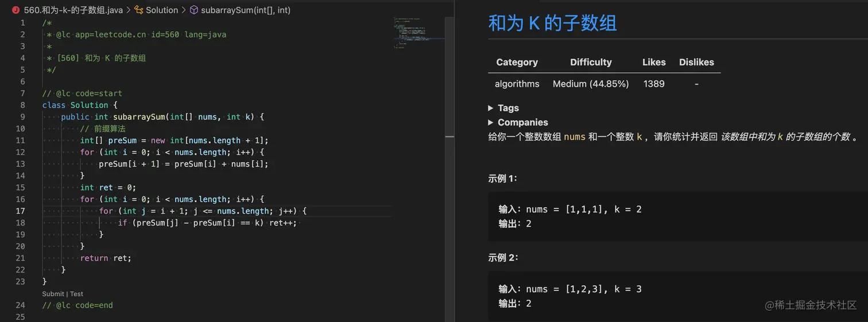Click the '示例 2:' heading
This screenshot has width=868, height=322.
click(x=503, y=258)
